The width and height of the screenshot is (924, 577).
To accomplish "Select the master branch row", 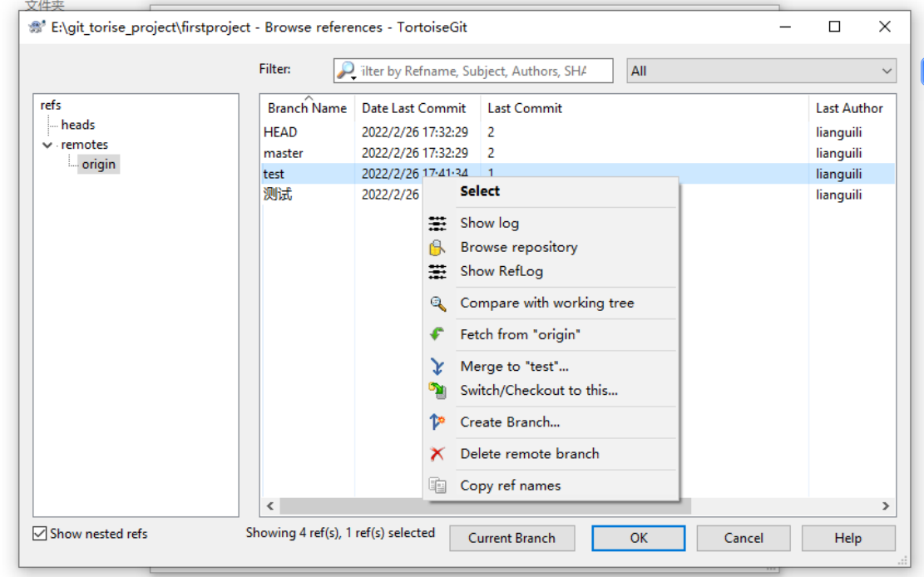I will (x=577, y=153).
